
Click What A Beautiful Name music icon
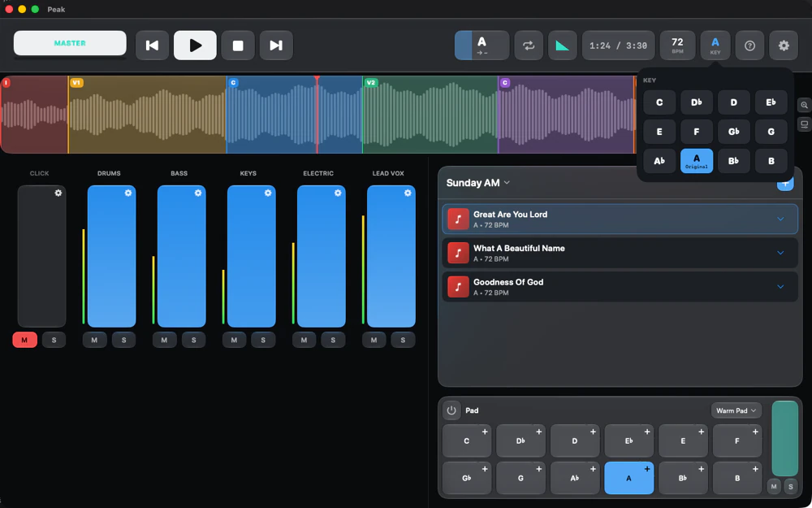(458, 253)
